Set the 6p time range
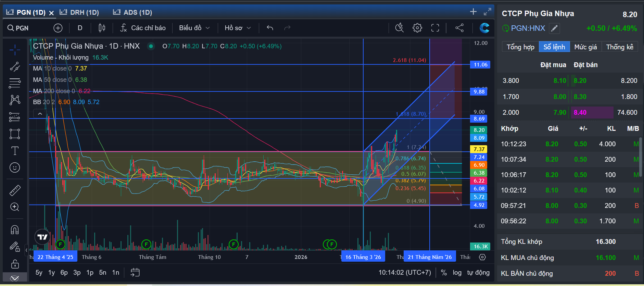This screenshot has height=286, width=644. click(x=64, y=273)
